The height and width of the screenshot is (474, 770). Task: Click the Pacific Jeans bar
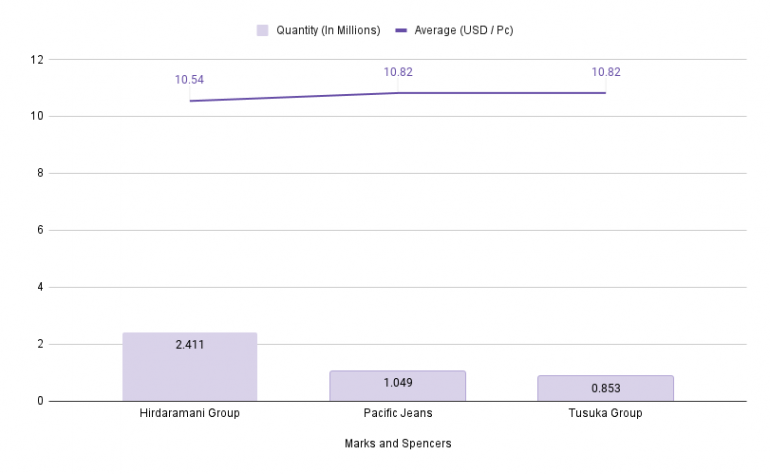click(398, 386)
